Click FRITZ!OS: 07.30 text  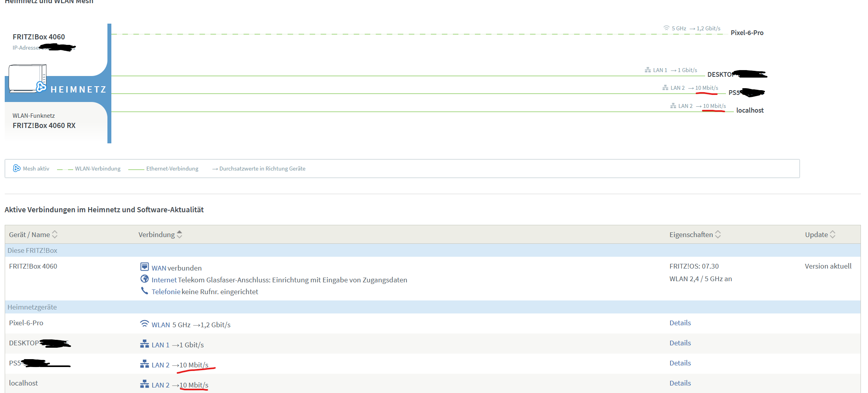click(x=694, y=266)
